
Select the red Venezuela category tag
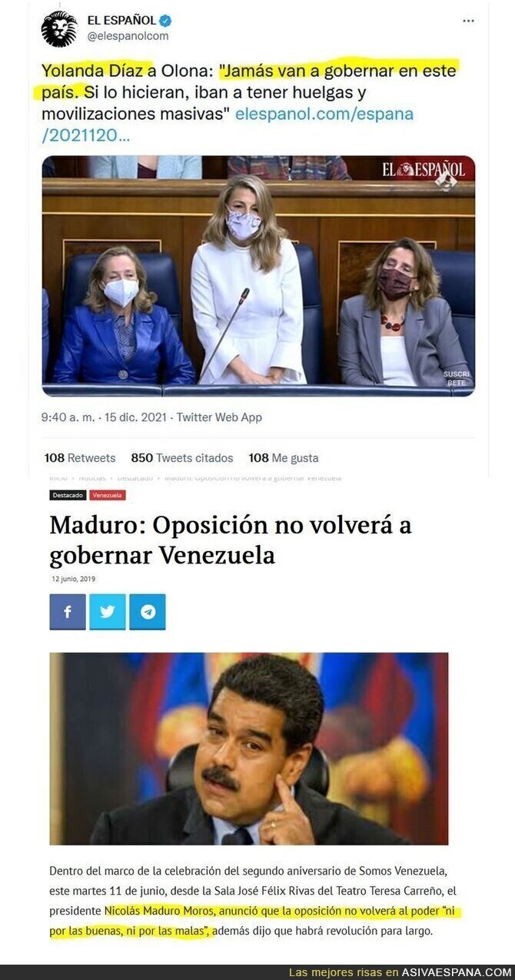[108, 496]
